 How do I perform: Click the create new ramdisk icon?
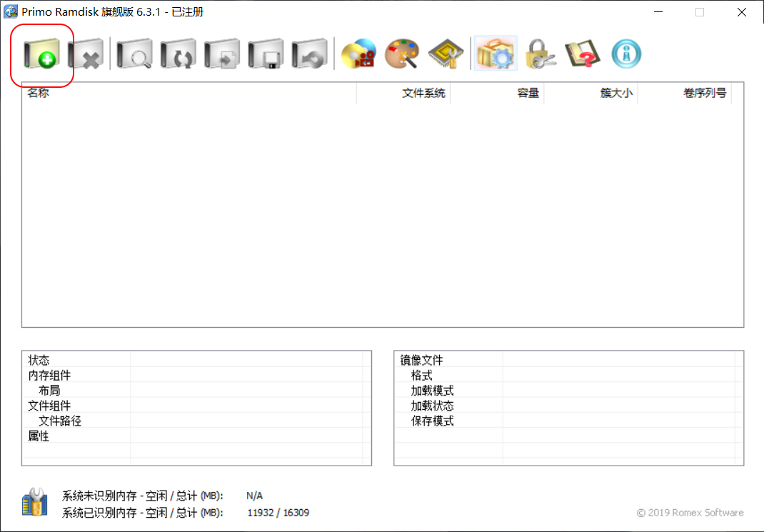tap(41, 53)
